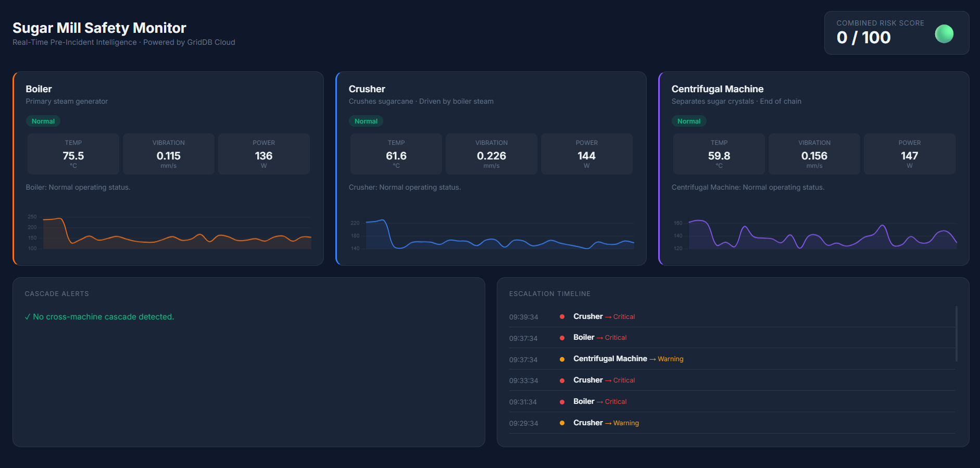This screenshot has height=468, width=980.
Task: Click the green 'No cross-machine cascade detected' checkmark
Action: [28, 317]
